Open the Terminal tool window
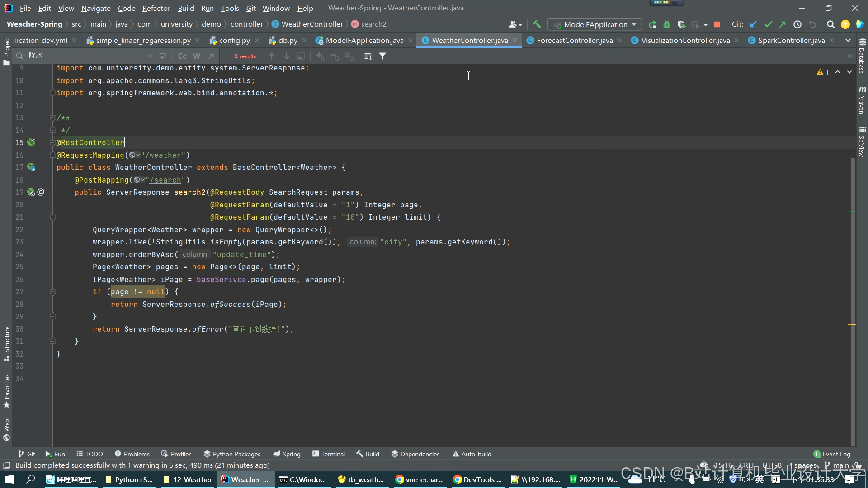 (329, 454)
